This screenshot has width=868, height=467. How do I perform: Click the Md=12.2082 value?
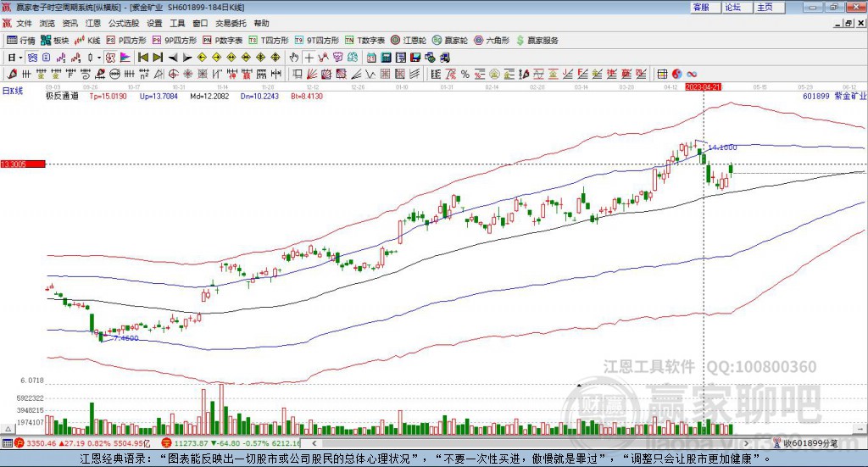(x=209, y=97)
